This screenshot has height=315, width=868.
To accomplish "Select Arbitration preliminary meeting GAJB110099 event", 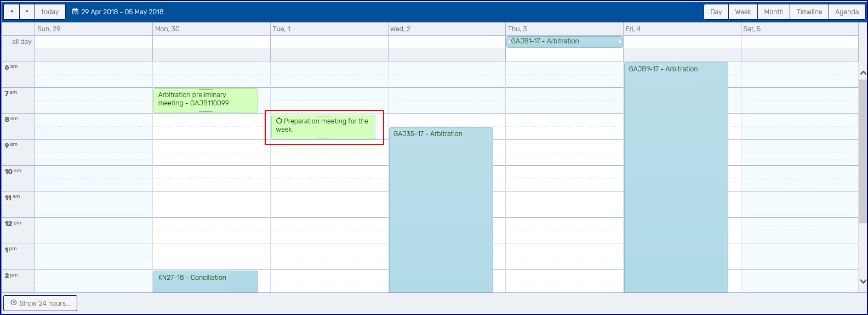I will [x=205, y=100].
